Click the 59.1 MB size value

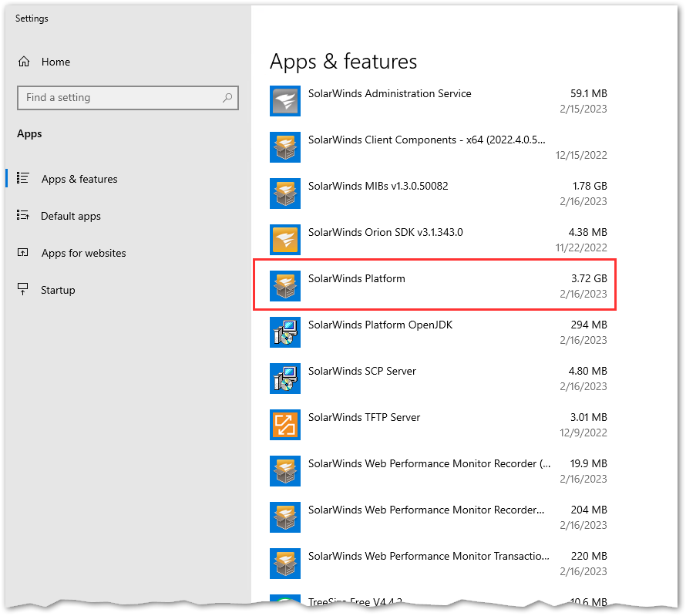pos(588,93)
